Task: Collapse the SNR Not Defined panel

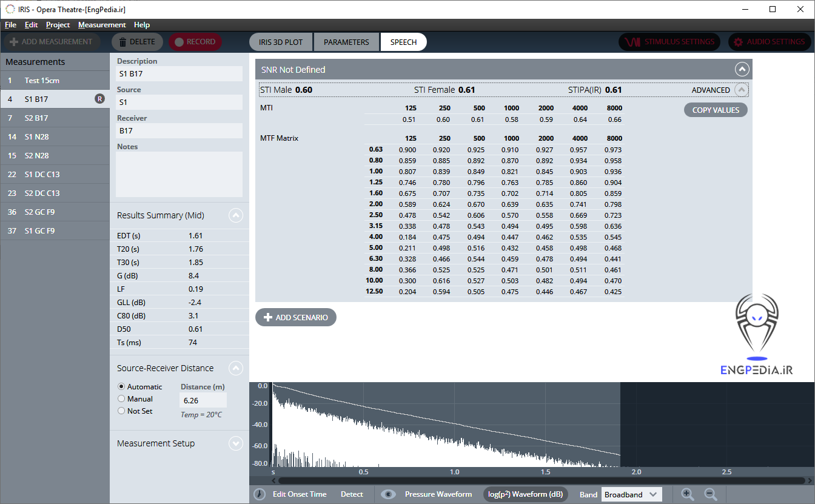Action: pos(742,69)
